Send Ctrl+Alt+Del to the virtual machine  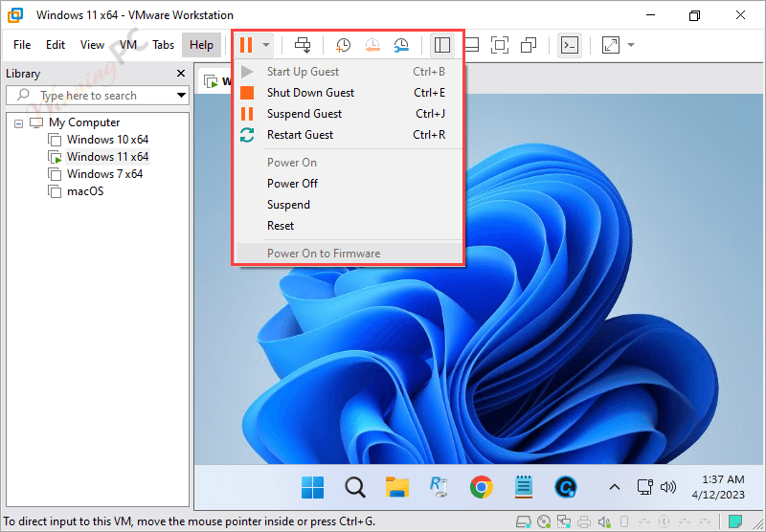click(303, 45)
